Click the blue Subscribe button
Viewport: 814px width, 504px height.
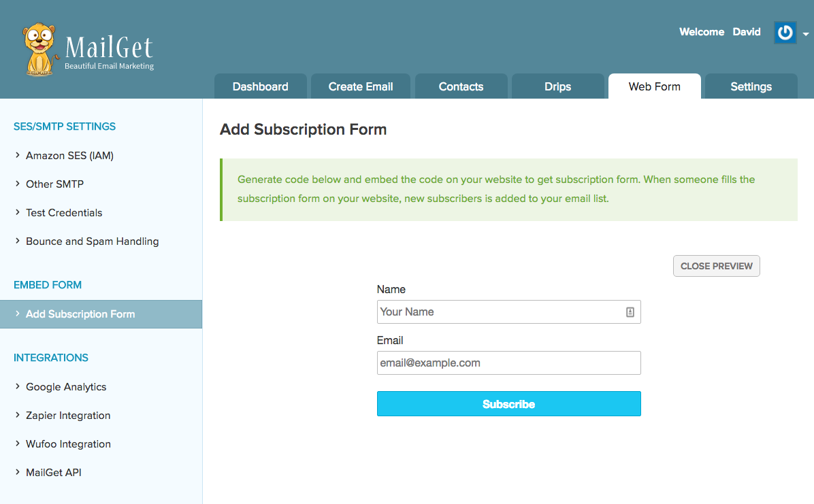(508, 404)
